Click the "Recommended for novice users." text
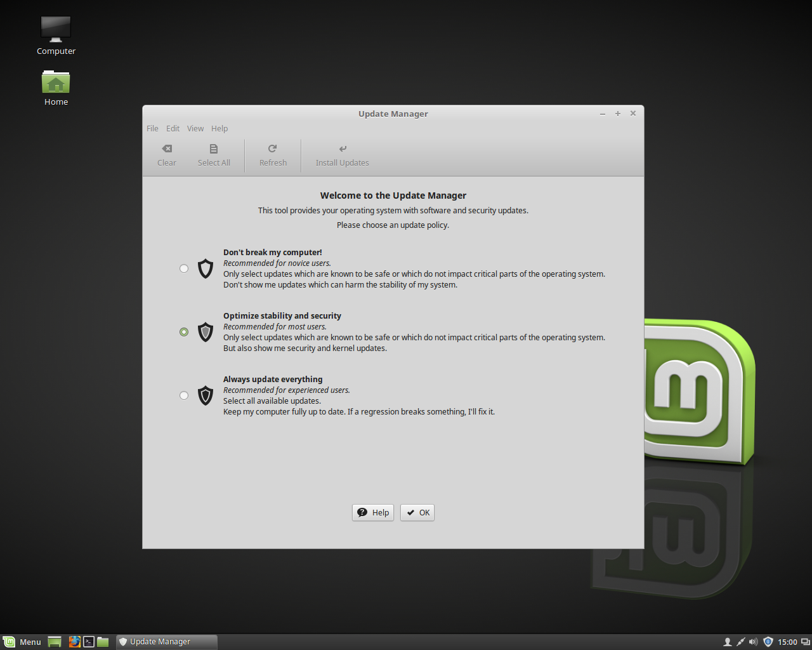This screenshot has height=650, width=812. click(x=277, y=263)
